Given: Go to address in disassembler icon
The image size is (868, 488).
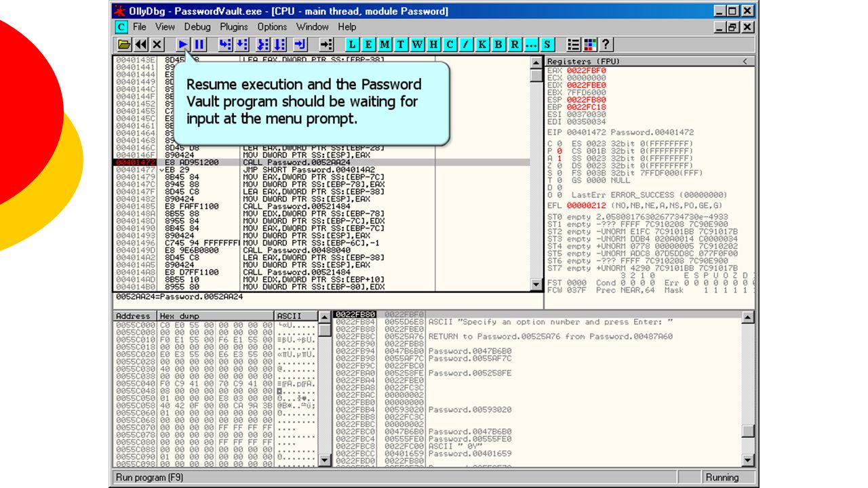Looking at the screenshot, I should pos(326,45).
